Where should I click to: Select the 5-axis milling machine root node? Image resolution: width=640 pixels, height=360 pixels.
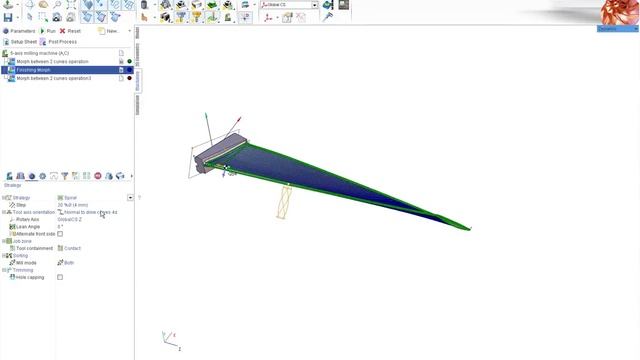[40, 53]
